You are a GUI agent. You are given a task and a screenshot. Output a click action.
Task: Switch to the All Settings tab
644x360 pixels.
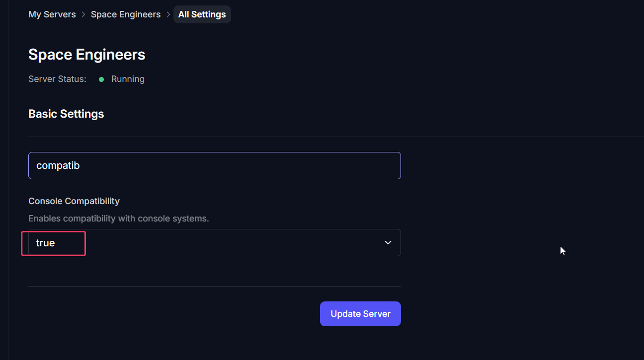pyautogui.click(x=202, y=14)
